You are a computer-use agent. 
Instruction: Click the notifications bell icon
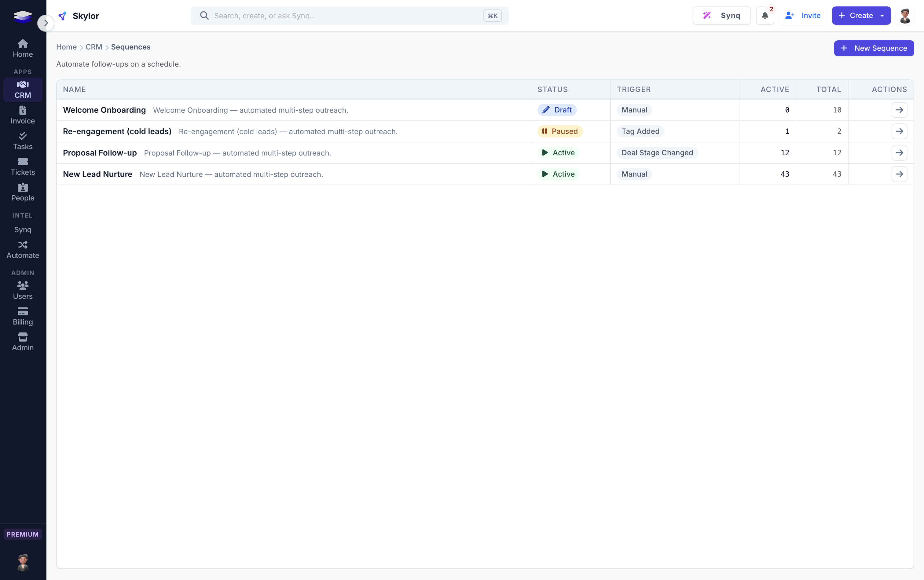pyautogui.click(x=765, y=15)
